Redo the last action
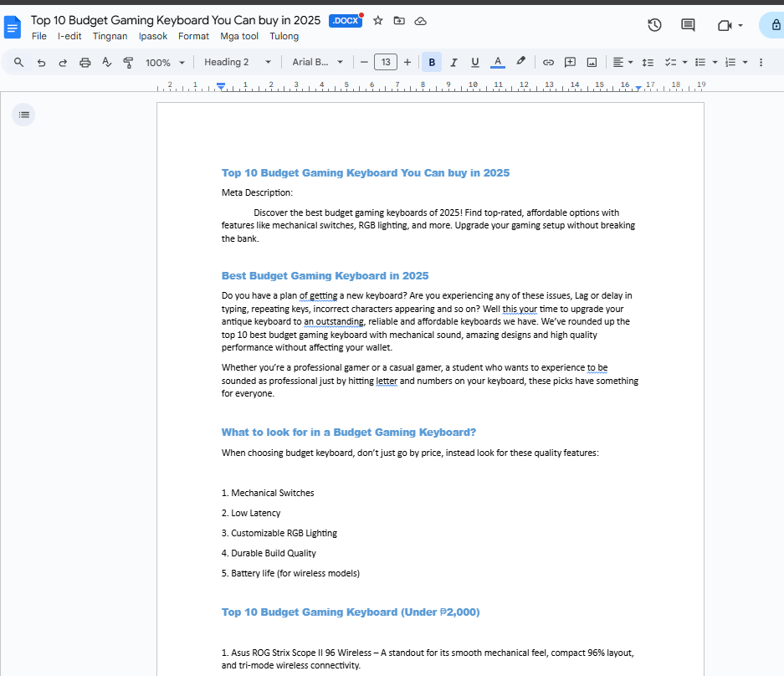Image resolution: width=784 pixels, height=676 pixels. [x=63, y=63]
